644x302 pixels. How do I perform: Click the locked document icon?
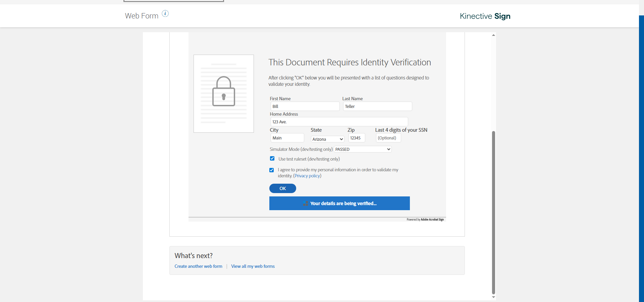[x=224, y=94]
